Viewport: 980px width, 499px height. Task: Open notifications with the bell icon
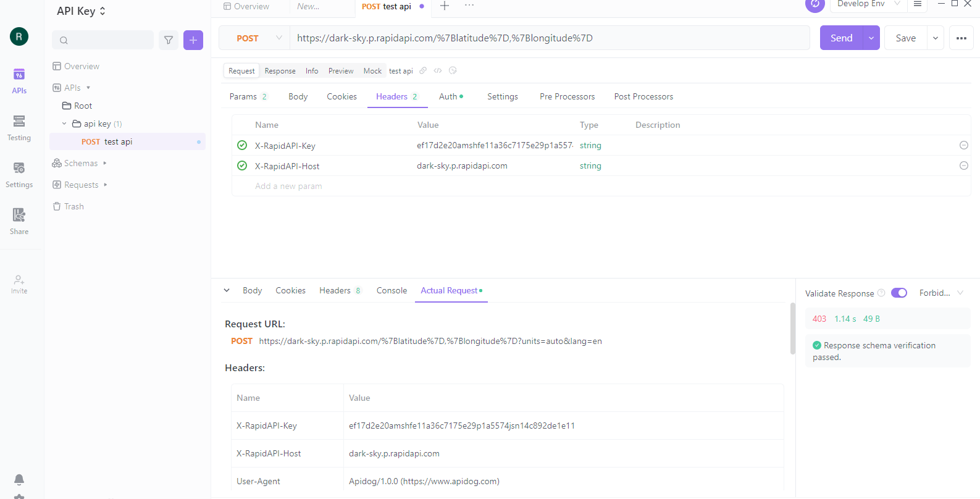click(19, 479)
